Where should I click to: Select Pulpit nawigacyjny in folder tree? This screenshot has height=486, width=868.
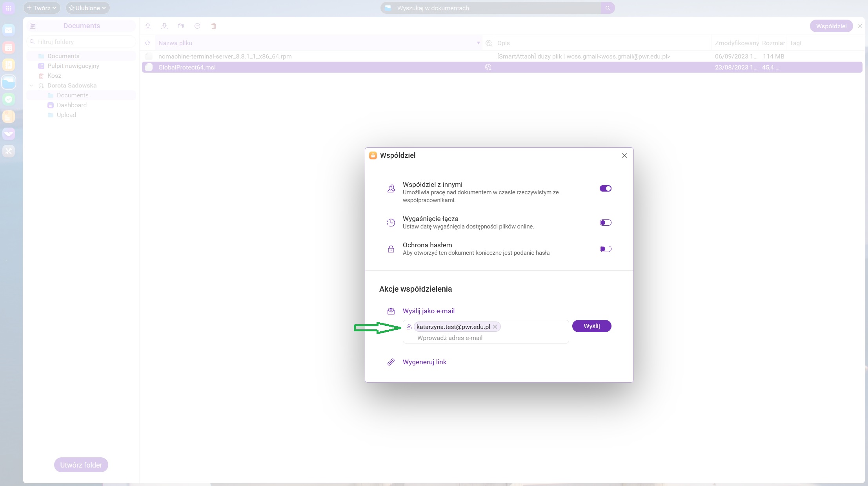pos(73,66)
